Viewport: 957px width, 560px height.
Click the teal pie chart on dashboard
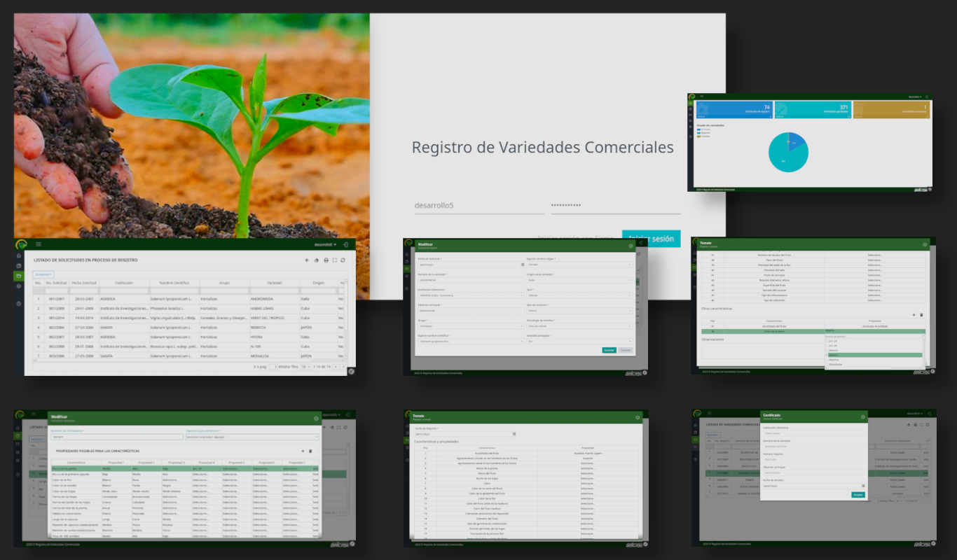point(787,153)
